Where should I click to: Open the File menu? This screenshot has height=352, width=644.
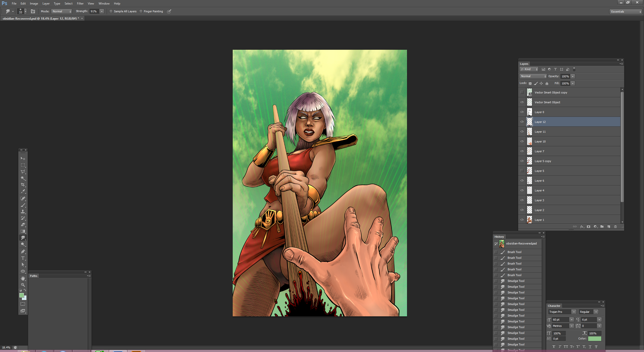(x=14, y=4)
